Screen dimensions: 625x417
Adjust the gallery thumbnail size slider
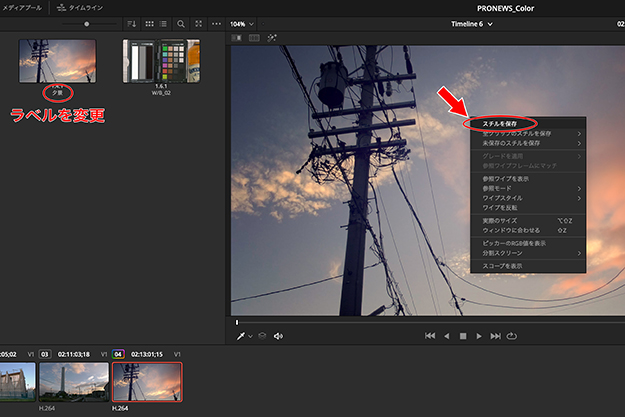87,23
